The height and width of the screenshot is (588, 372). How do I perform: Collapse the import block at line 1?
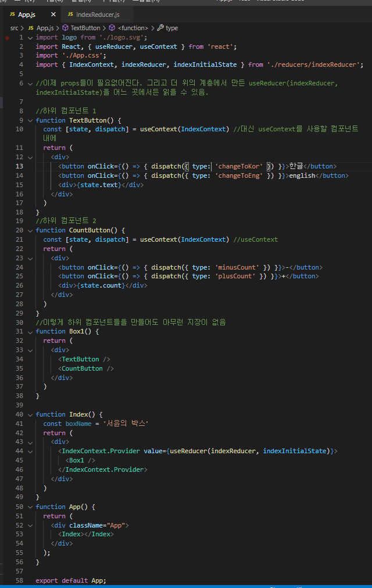[30, 38]
